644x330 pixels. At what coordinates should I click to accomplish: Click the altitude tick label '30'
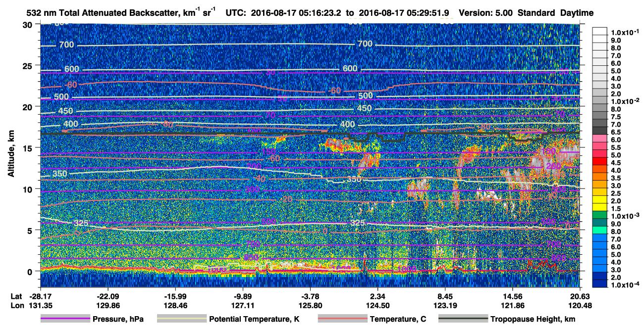tap(28, 25)
